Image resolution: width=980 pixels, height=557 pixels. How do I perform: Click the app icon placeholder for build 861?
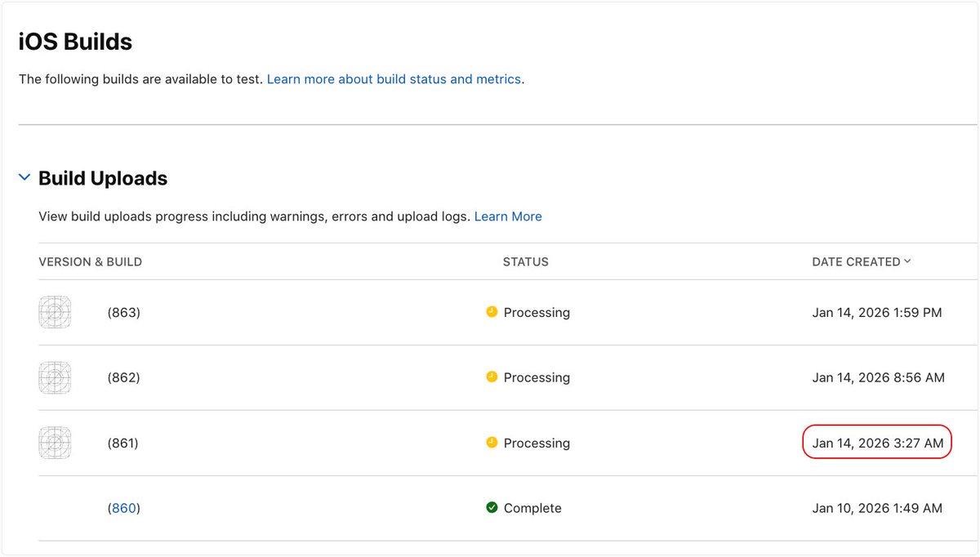click(55, 443)
